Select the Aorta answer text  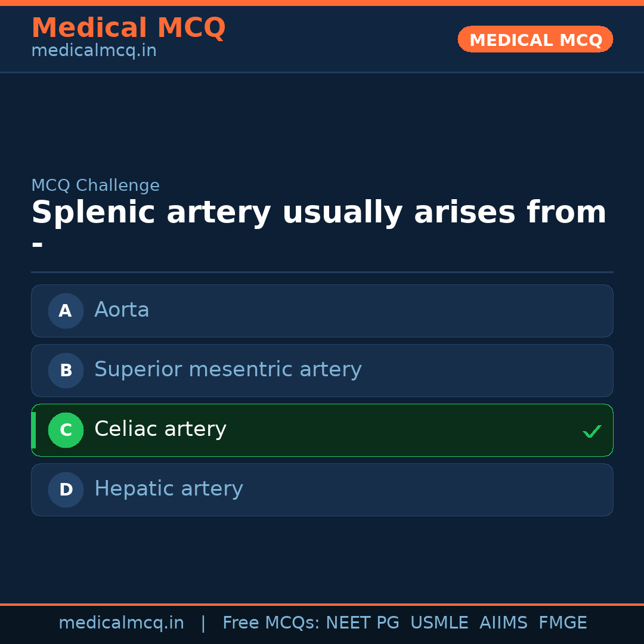pos(122,310)
